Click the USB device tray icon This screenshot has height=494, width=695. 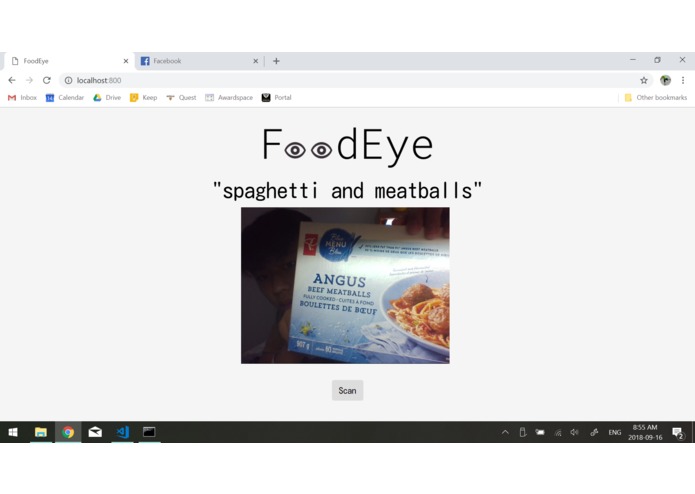[x=523, y=432]
